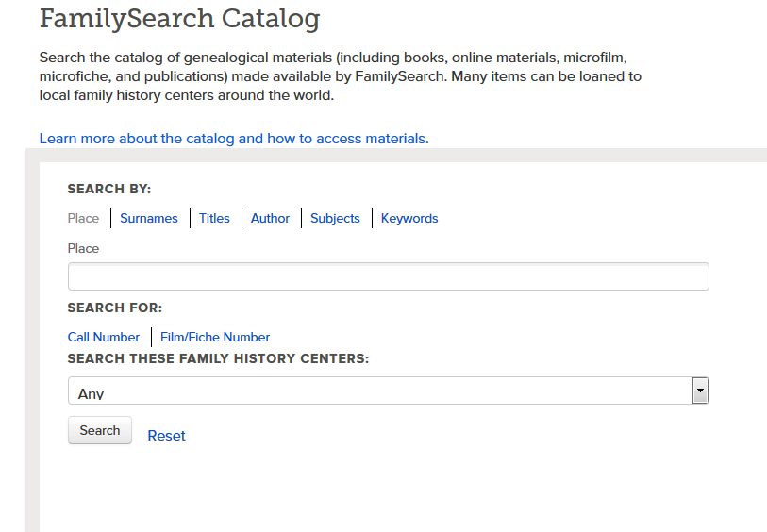Click 'SEARCH THESE FAMILY HISTORY CENTERS' label
The image size is (767, 532).
pos(218,359)
